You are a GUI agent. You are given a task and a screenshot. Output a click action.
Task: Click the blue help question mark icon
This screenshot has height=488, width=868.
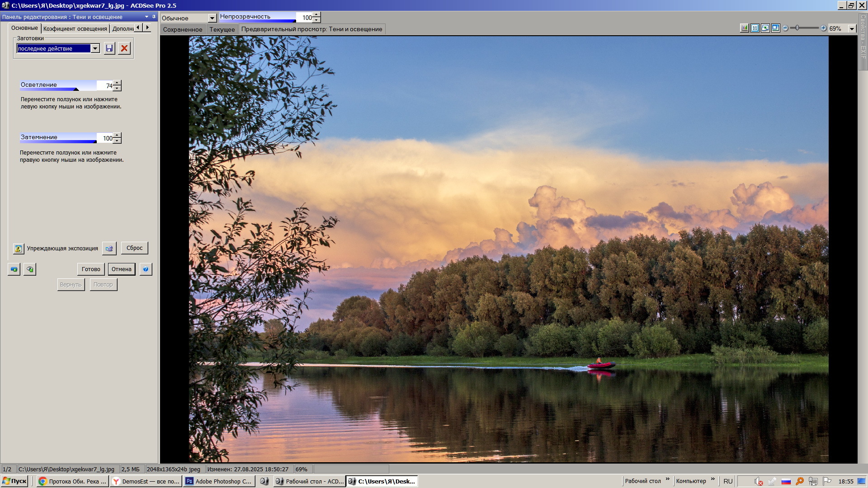pos(146,269)
